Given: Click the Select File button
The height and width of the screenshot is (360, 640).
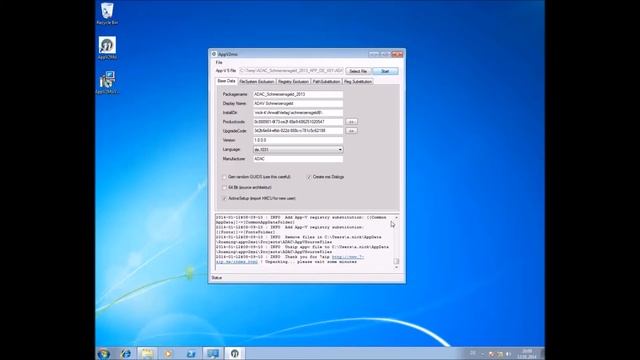Looking at the screenshot, I should (358, 71).
